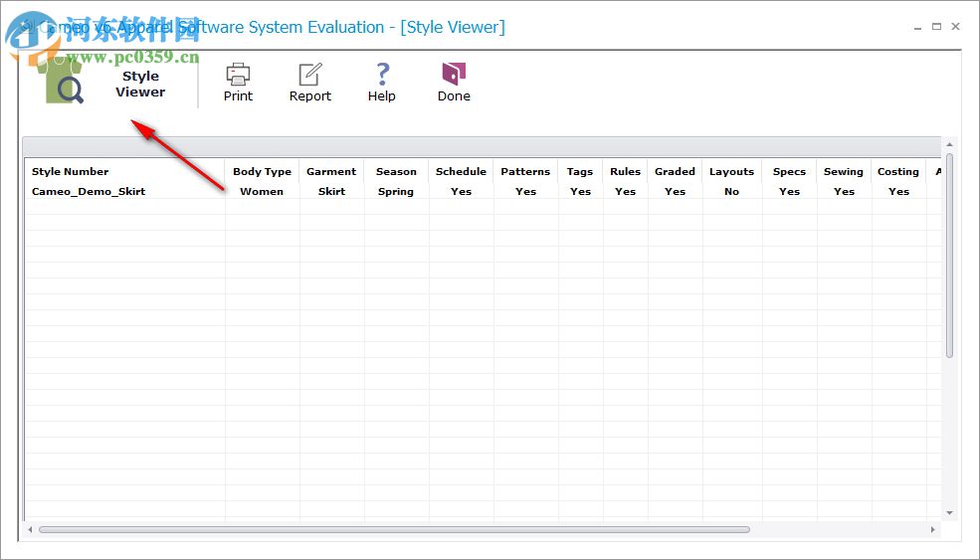Click the Garment column header
This screenshot has width=980, height=560.
[331, 171]
